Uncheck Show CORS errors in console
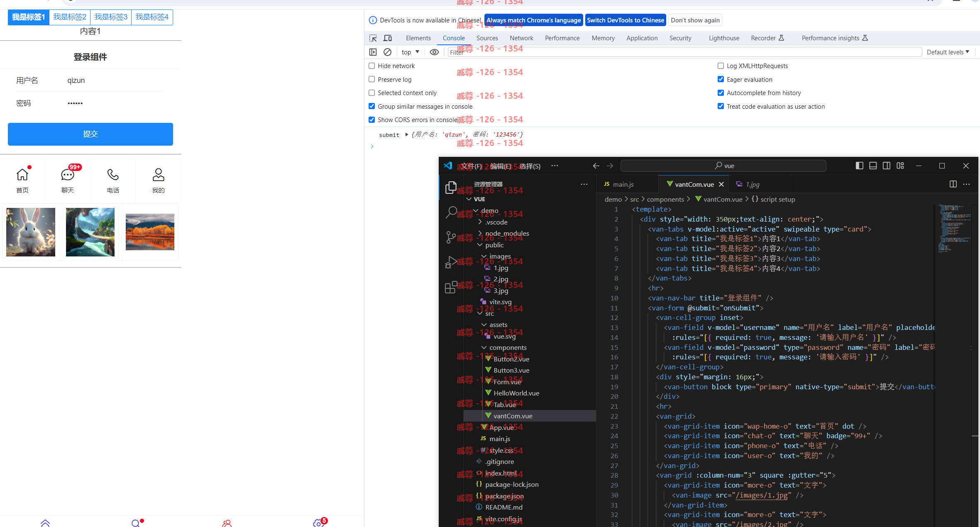Image resolution: width=980 pixels, height=527 pixels. pyautogui.click(x=372, y=120)
